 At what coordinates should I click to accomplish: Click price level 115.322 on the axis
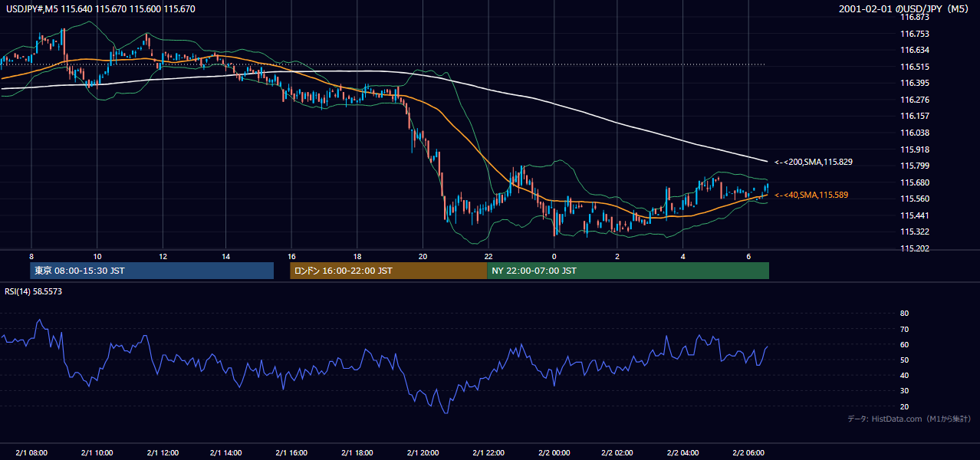click(914, 232)
